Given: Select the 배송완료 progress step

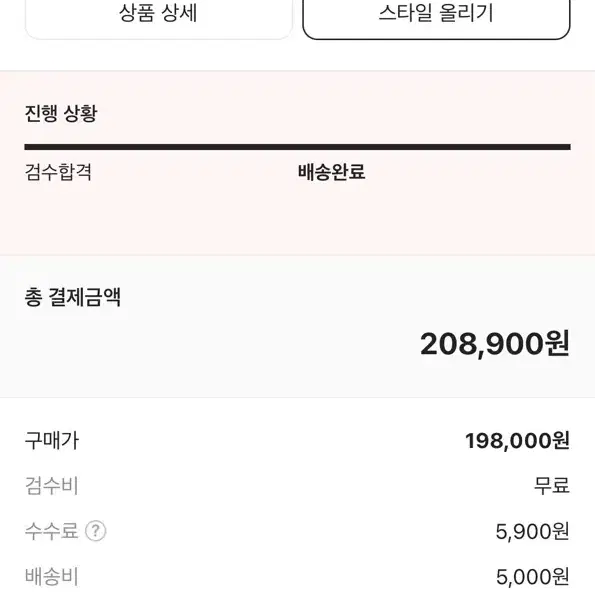Looking at the screenshot, I should tap(331, 172).
